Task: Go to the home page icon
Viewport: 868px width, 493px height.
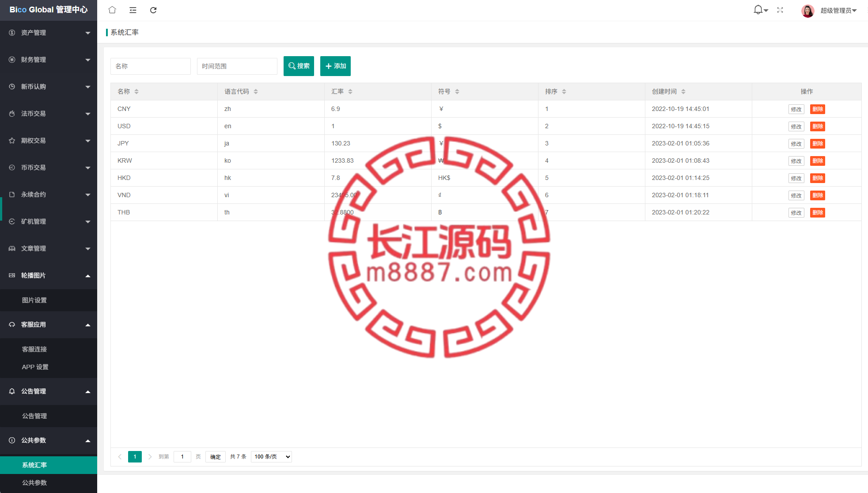Action: [112, 10]
